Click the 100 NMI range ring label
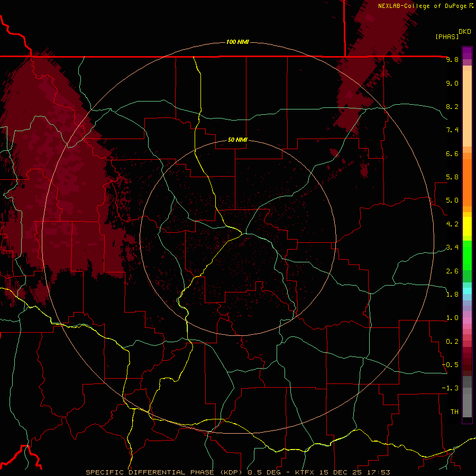This screenshot has height=476, width=476. (x=237, y=42)
